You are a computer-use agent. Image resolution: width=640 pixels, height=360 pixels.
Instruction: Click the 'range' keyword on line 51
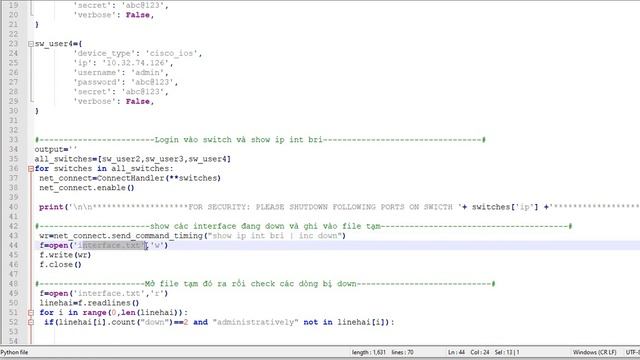point(94,313)
